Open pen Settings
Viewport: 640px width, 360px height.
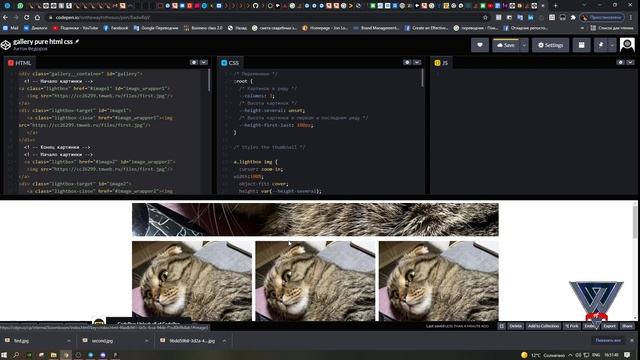click(550, 45)
